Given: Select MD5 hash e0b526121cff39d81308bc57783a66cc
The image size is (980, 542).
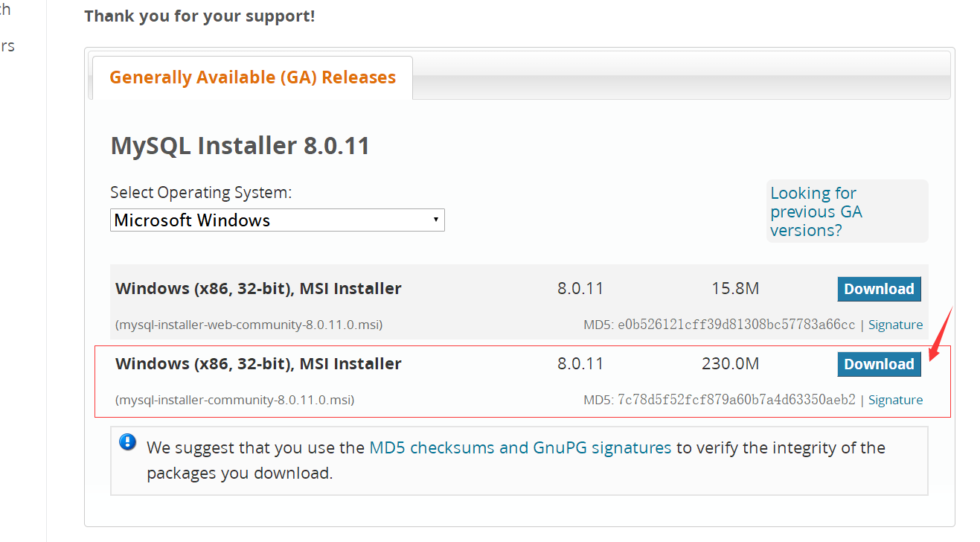Looking at the screenshot, I should pyautogui.click(x=737, y=325).
